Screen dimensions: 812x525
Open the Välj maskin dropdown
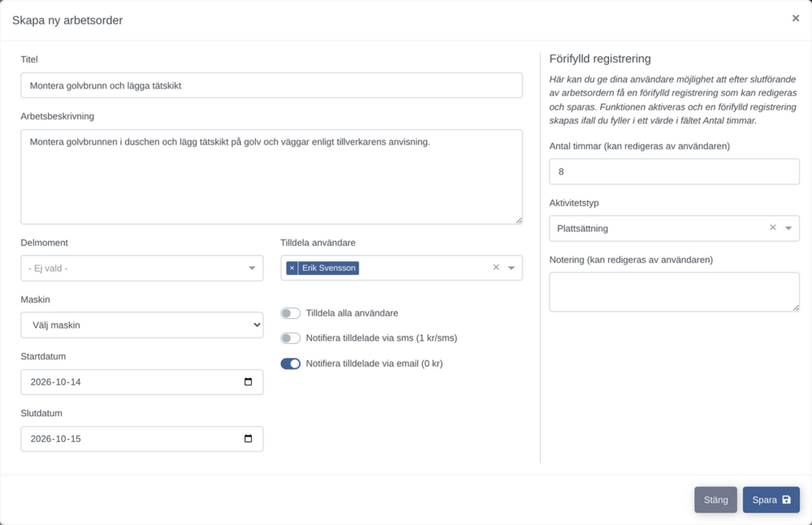pyautogui.click(x=142, y=325)
